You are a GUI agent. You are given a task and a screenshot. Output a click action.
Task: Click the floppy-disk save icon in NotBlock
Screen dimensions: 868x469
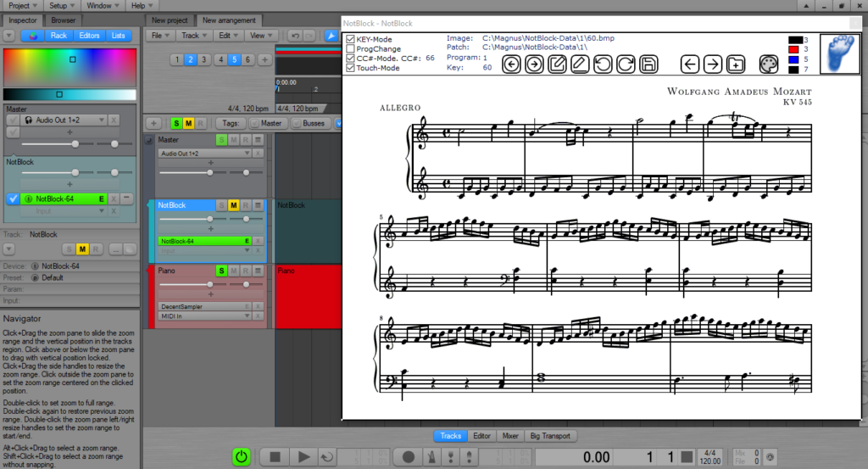pos(648,64)
